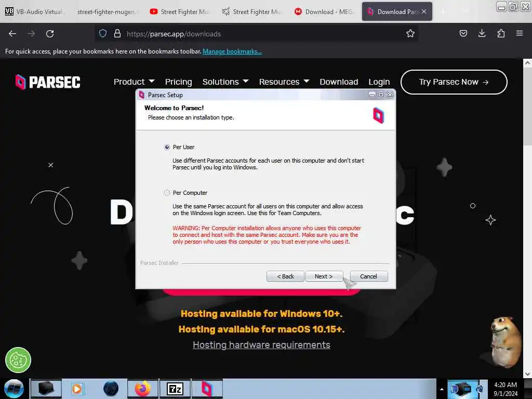The height and width of the screenshot is (399, 532).
Task: Open the Login page link
Action: [x=379, y=82]
